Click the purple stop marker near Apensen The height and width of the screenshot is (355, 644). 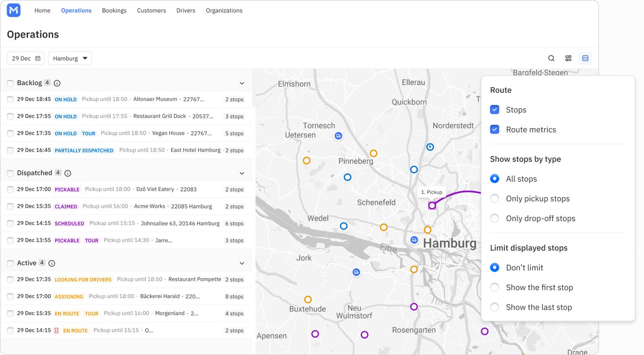[x=315, y=334]
